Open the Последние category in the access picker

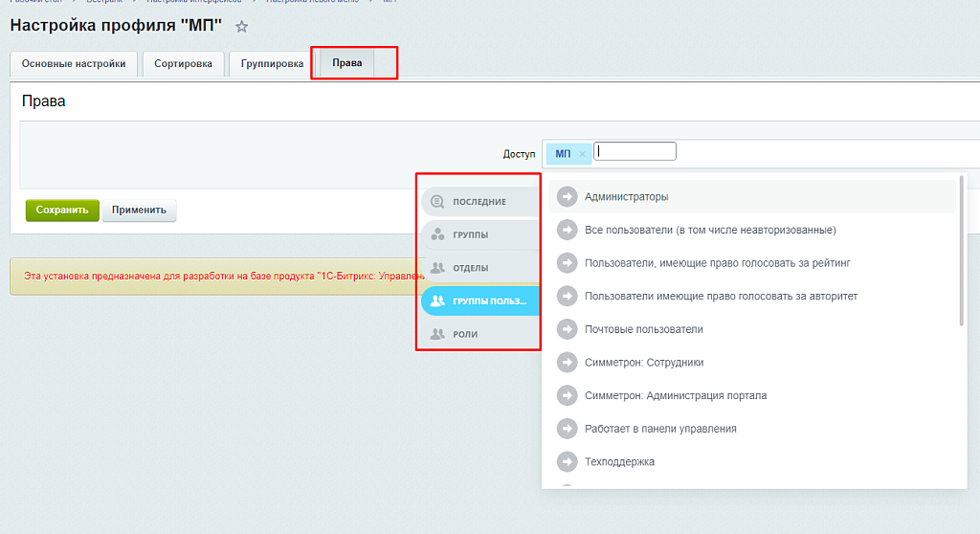(479, 202)
